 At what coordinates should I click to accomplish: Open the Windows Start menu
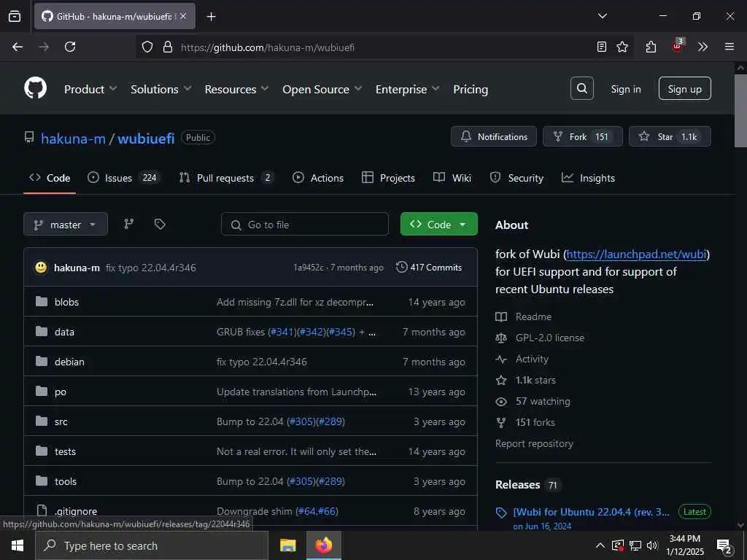tap(18, 545)
